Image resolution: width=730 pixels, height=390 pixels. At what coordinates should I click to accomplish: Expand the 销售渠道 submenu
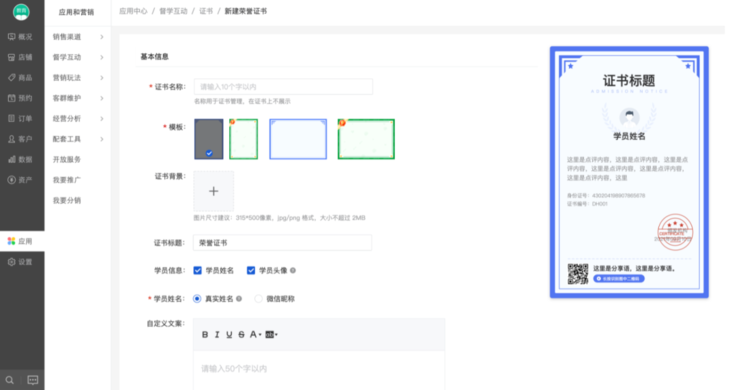(x=78, y=37)
